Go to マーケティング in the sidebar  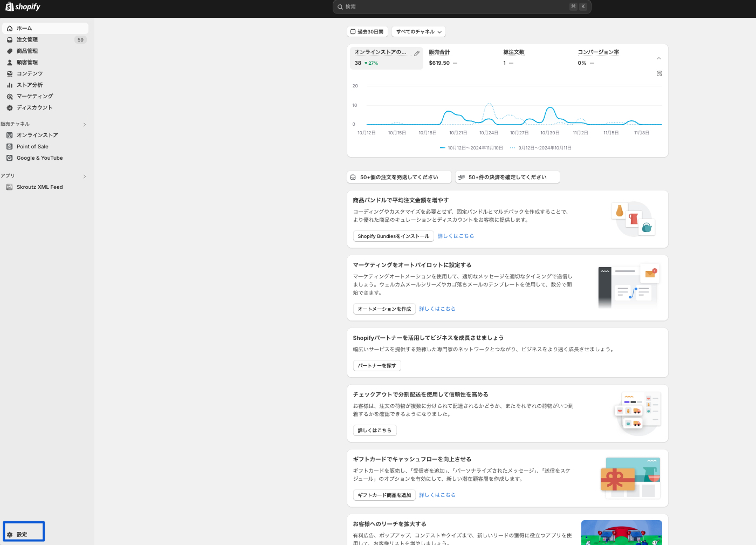(35, 97)
